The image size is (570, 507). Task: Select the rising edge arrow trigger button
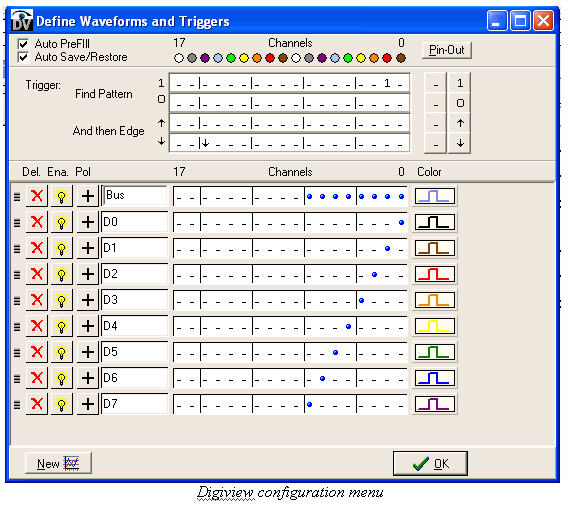[460, 124]
